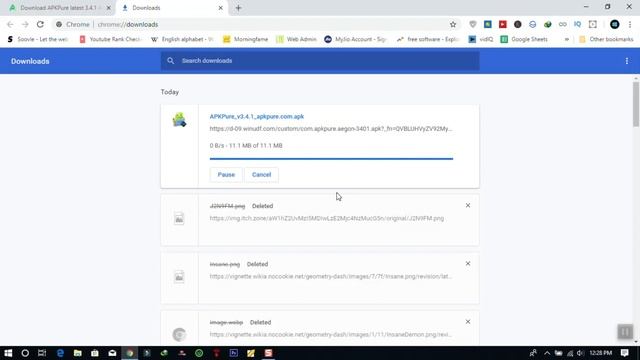Remove image.webp from the list

(468, 322)
